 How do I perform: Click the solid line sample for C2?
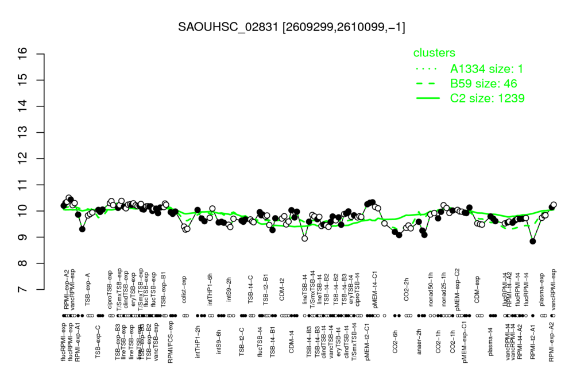(x=427, y=98)
